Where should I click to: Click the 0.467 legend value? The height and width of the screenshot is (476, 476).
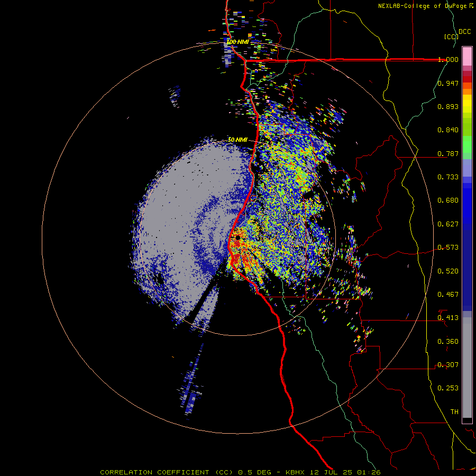[x=448, y=295]
